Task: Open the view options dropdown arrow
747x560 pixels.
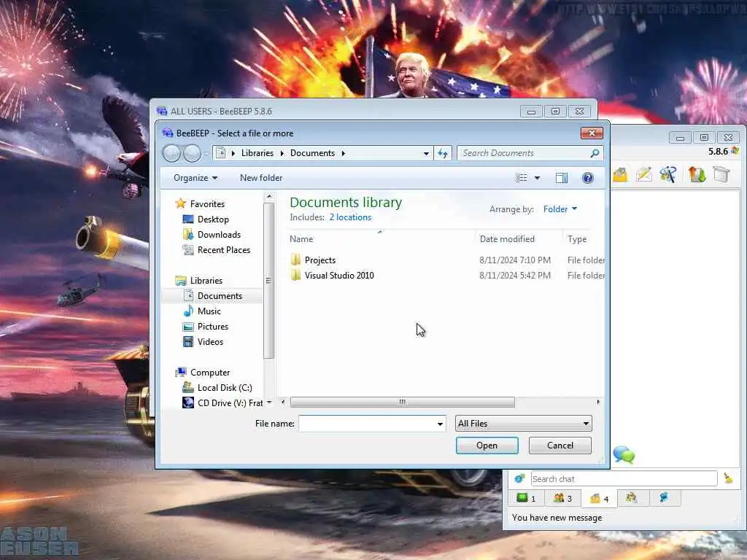Action: (537, 178)
